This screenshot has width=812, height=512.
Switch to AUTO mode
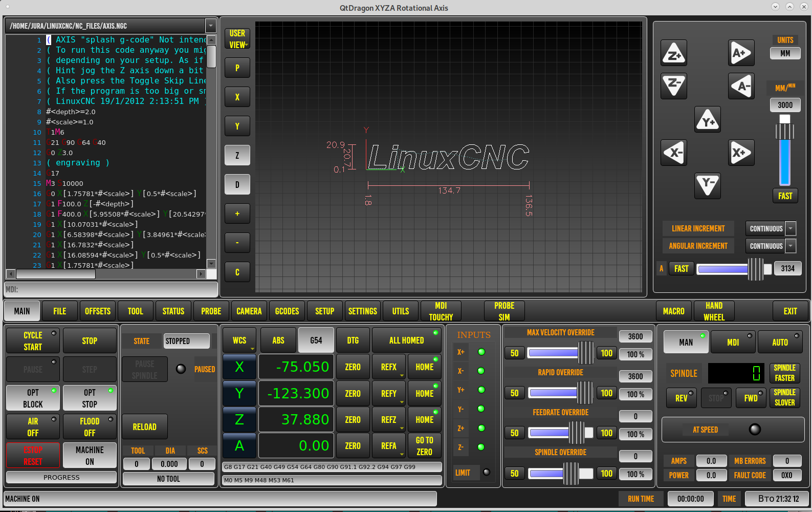click(780, 342)
